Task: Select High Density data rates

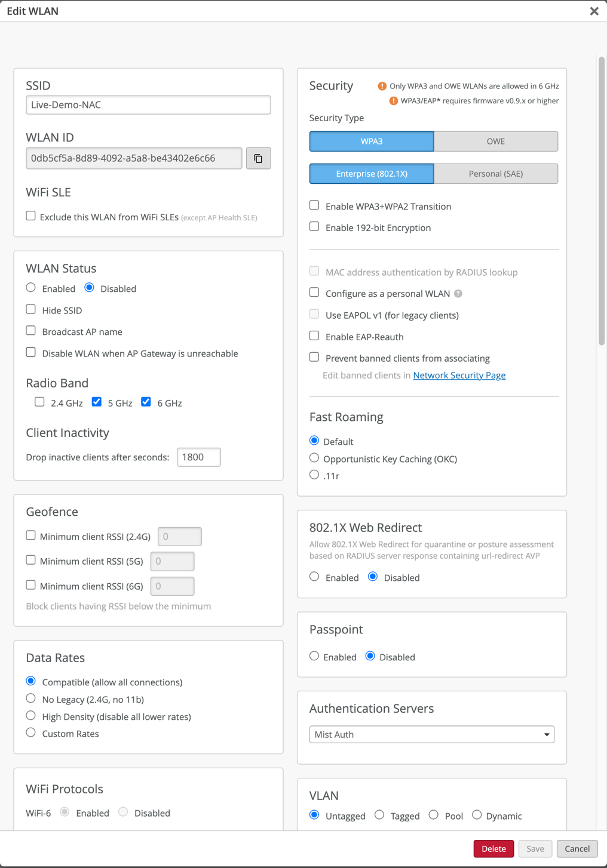Action: click(31, 715)
